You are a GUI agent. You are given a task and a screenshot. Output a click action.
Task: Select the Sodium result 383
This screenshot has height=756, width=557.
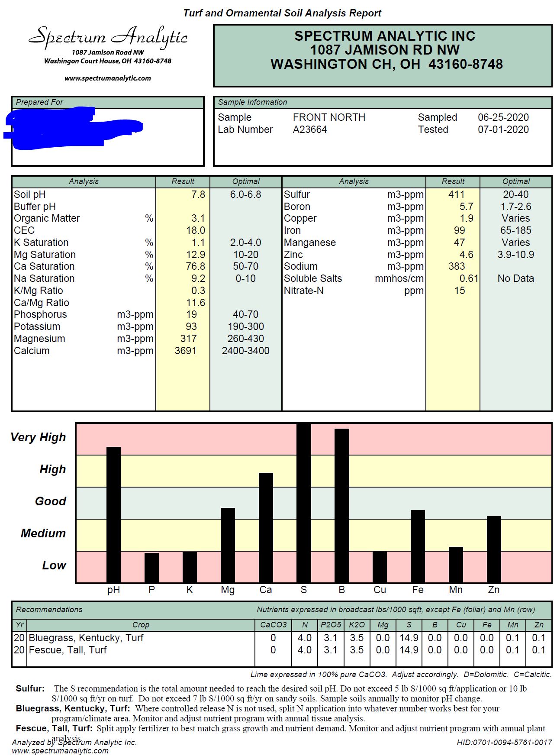457,266
